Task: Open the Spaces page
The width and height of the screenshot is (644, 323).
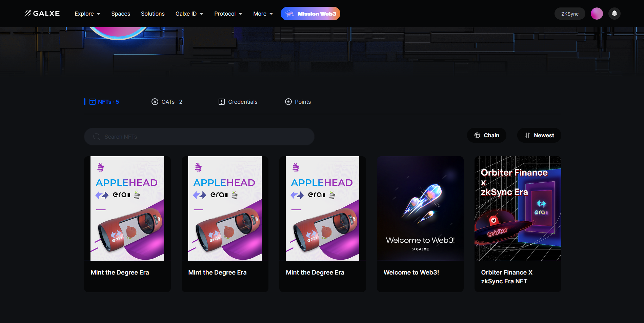Action: pyautogui.click(x=121, y=14)
